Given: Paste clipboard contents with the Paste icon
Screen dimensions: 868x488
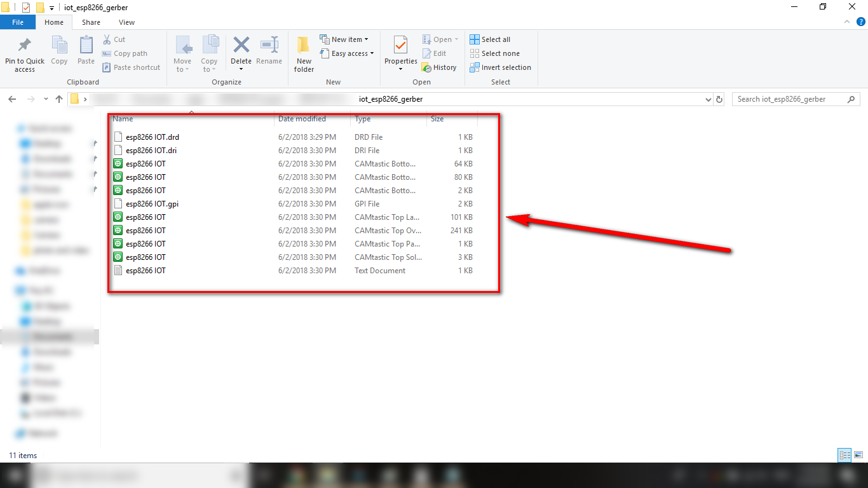Looking at the screenshot, I should (85, 52).
